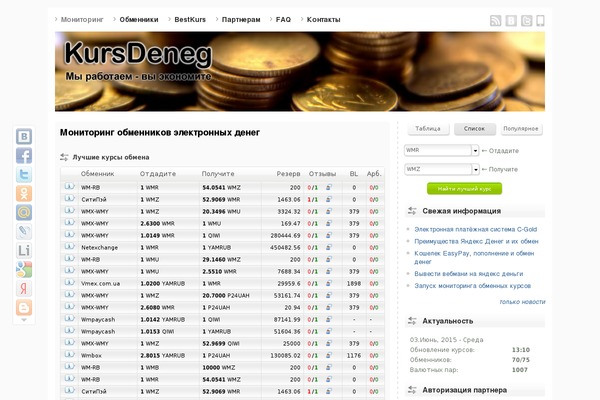Select the rate cell '1.0153 QIWI'
This screenshot has height=400, width=600.
157,331
